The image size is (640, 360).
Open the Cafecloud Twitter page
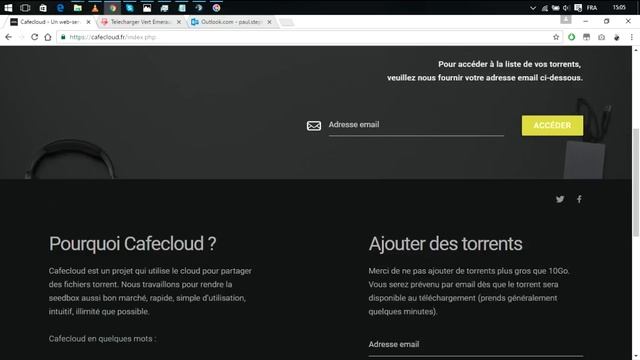point(560,199)
